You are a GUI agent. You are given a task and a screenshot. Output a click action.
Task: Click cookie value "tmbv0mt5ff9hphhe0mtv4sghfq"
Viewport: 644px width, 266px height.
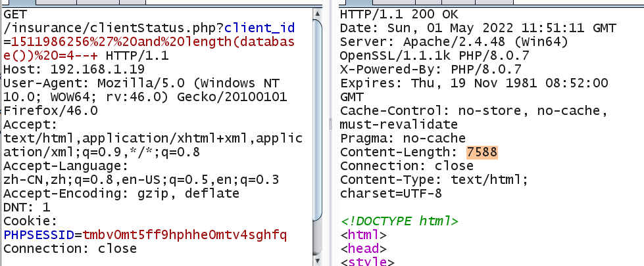184,235
